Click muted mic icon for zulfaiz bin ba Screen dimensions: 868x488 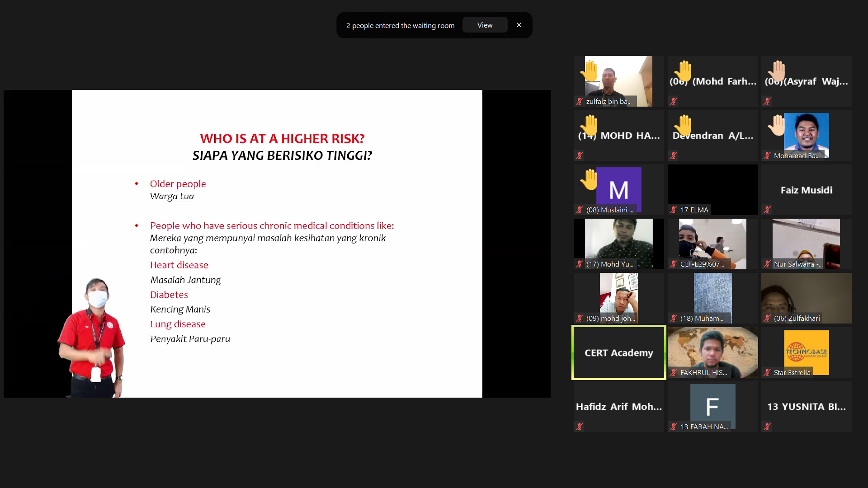tap(580, 102)
